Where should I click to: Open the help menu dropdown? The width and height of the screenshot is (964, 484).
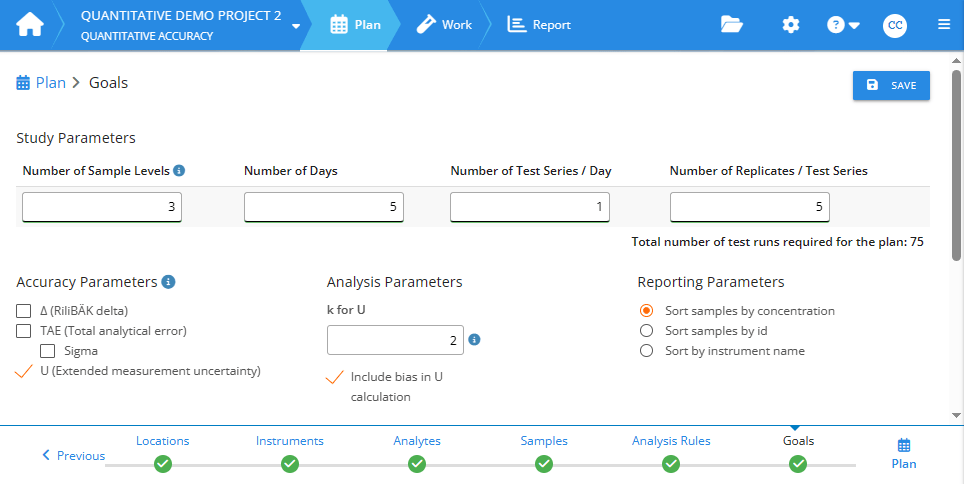pyautogui.click(x=844, y=25)
